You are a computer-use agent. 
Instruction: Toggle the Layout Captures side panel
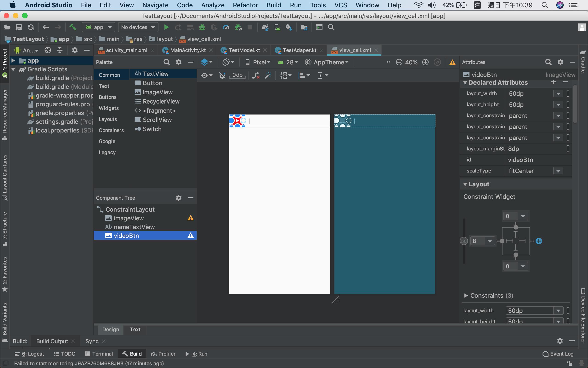point(5,177)
